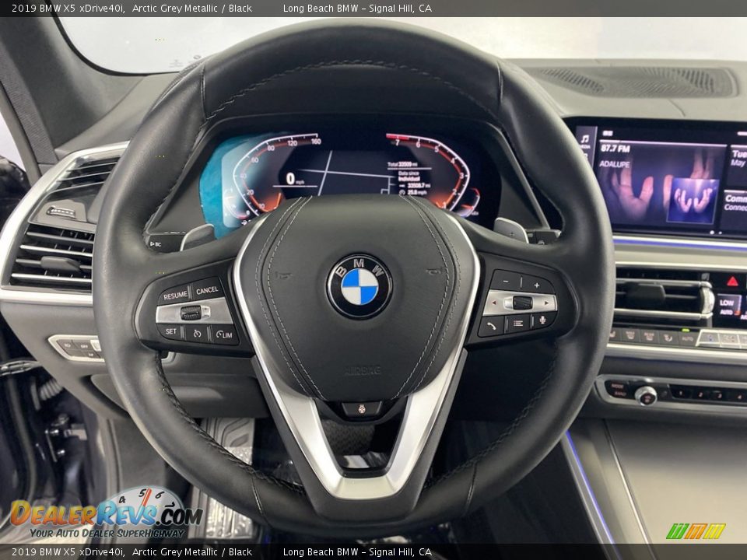Skip back using the left arrow button
This screenshot has width=747, height=560.
click(x=496, y=303)
